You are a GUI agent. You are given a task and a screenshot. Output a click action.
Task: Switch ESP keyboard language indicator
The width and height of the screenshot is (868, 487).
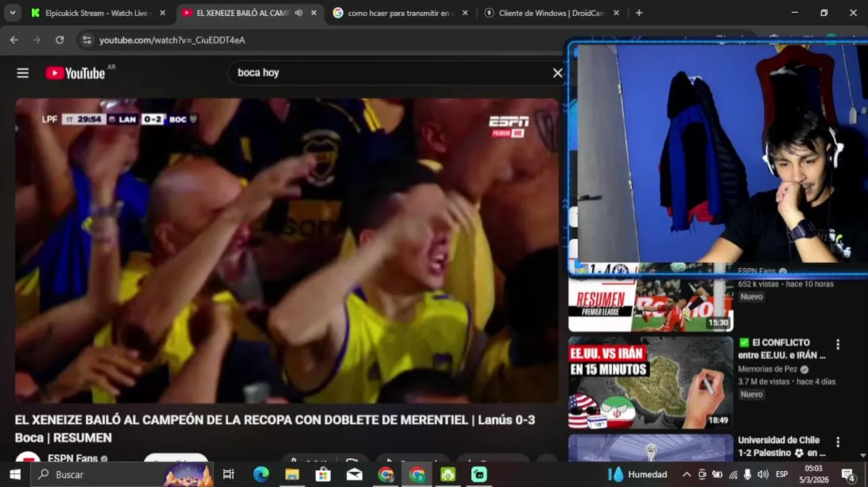(x=781, y=475)
